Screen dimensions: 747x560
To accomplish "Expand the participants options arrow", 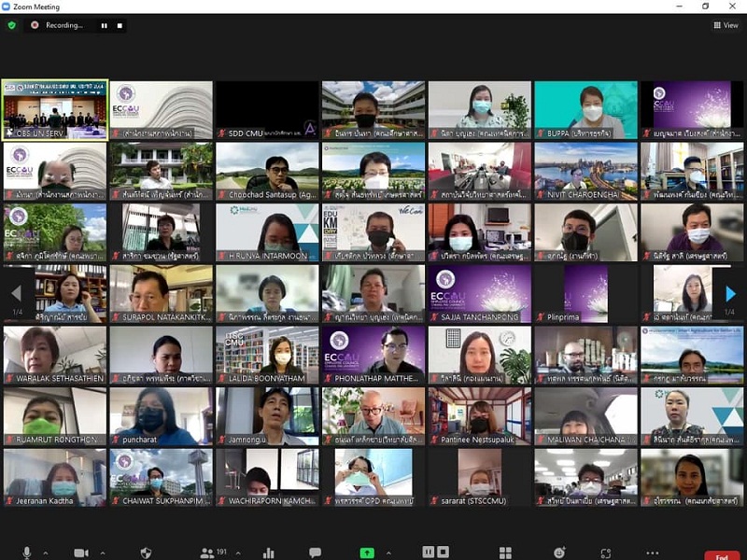I will [x=239, y=553].
